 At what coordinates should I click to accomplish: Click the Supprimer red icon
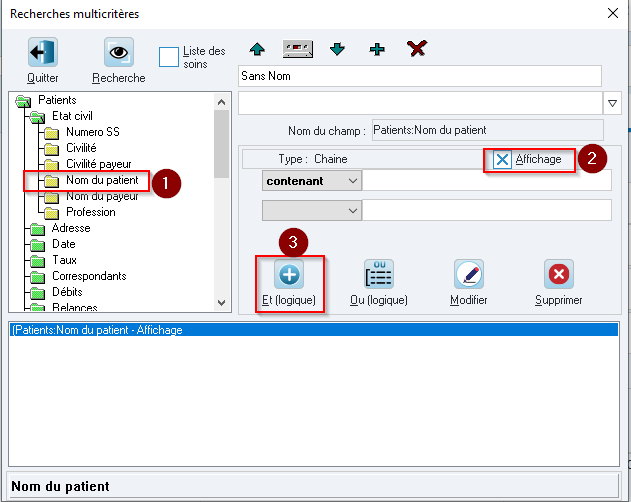(x=559, y=274)
